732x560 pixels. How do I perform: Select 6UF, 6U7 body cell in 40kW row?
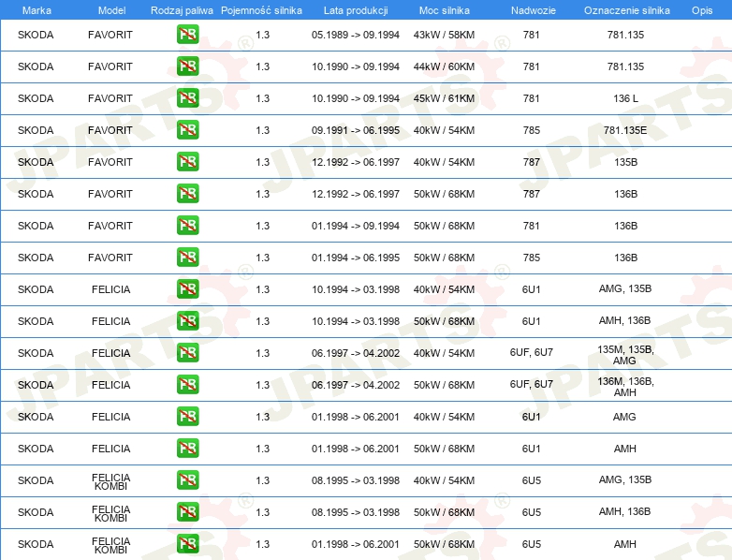pyautogui.click(x=532, y=352)
